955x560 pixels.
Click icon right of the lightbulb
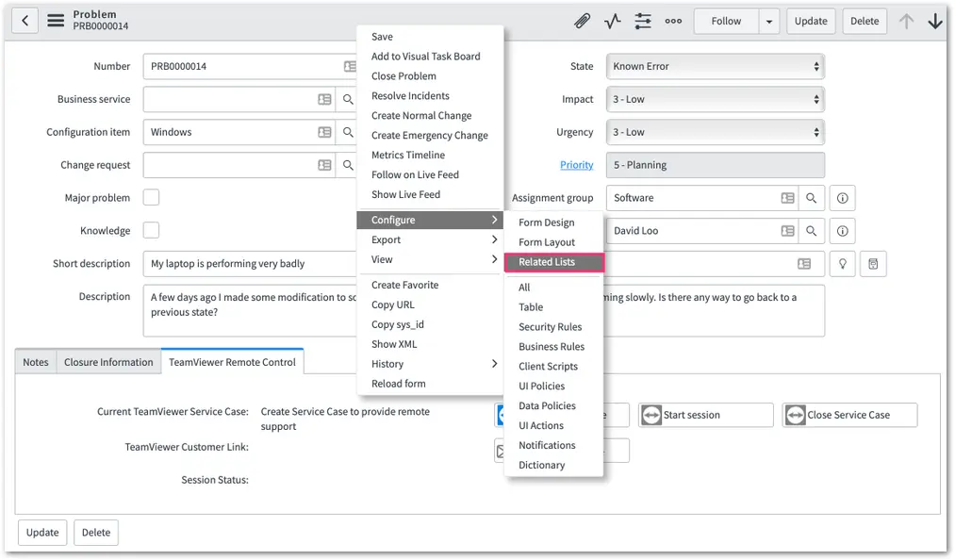(873, 264)
